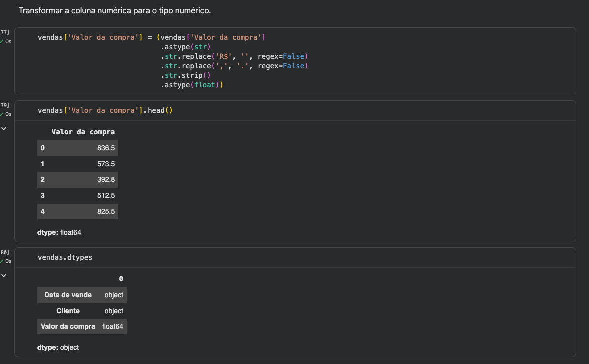
Task: Click the .str.strip() line in first cell
Action: (186, 75)
